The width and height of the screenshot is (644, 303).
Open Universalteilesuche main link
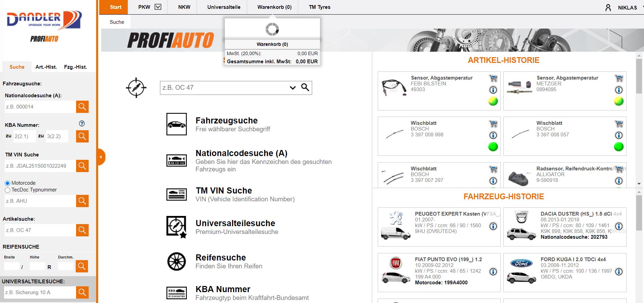coord(235,223)
